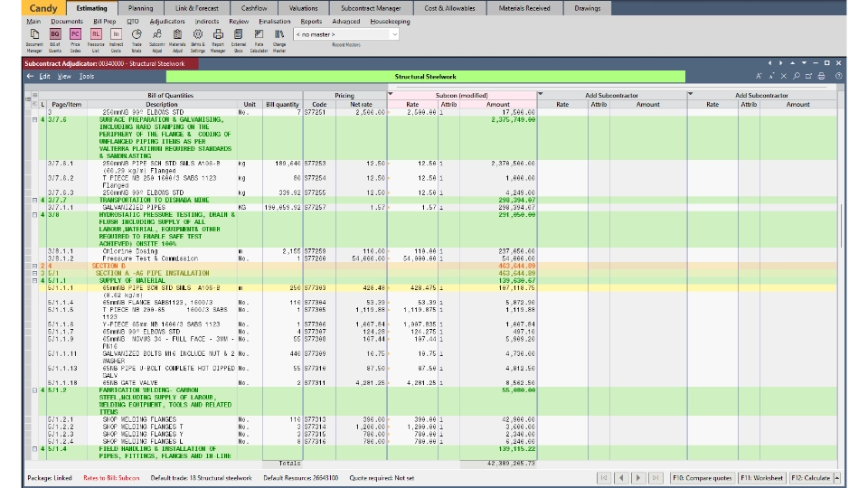Click 'Rates to Bill: Subcon' status text
868x488 pixels.
(111, 478)
